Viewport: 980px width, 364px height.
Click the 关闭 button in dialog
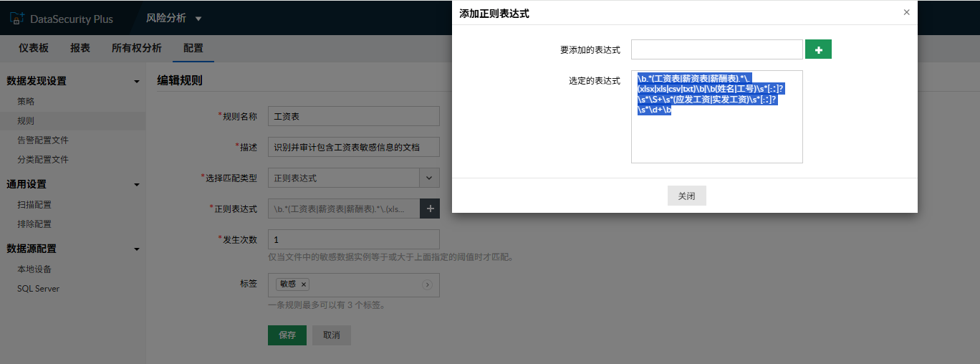coord(686,196)
